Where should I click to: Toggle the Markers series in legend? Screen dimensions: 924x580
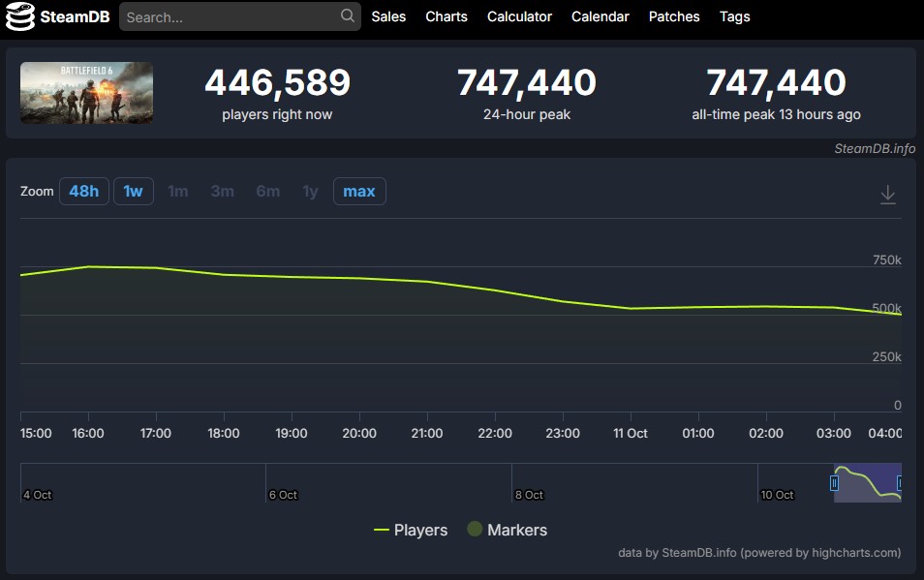pos(508,530)
